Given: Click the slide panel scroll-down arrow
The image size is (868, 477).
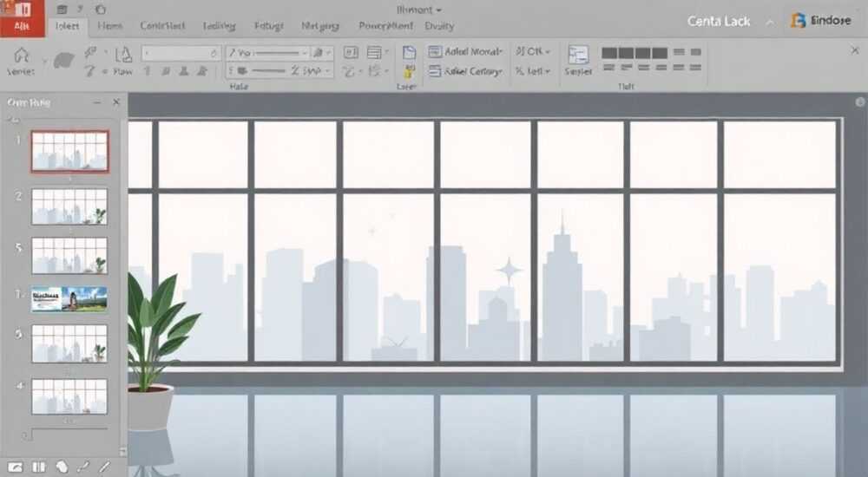Looking at the screenshot, I should tap(122, 451).
